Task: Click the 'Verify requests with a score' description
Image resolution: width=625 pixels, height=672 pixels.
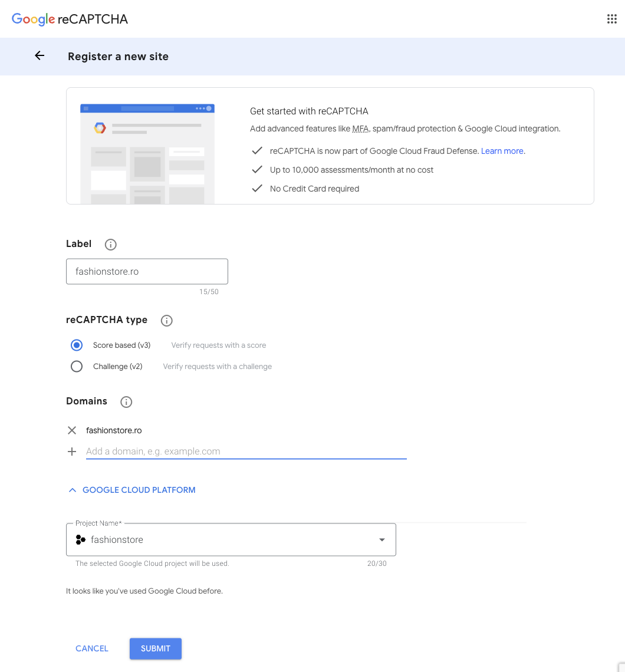Action: (219, 345)
